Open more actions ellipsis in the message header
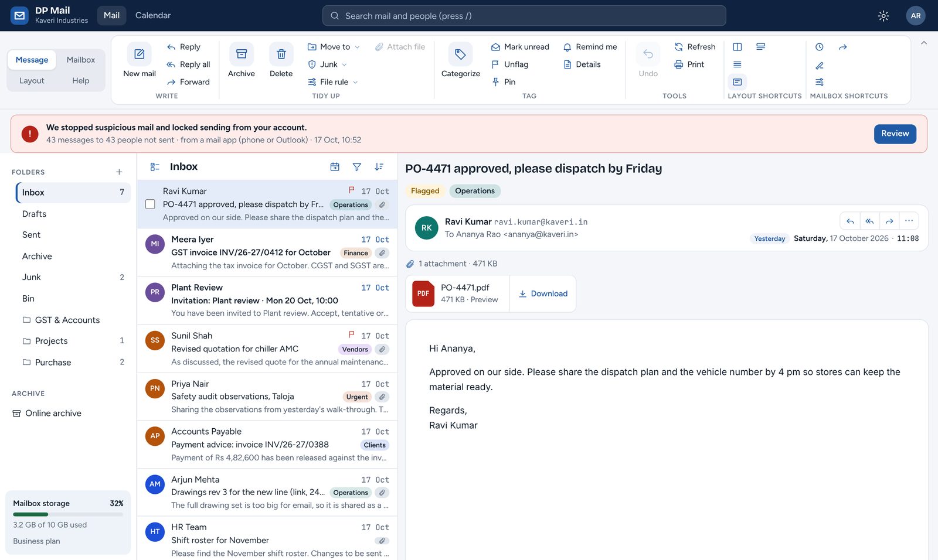Viewport: 938px width, 560px height. pyautogui.click(x=909, y=221)
